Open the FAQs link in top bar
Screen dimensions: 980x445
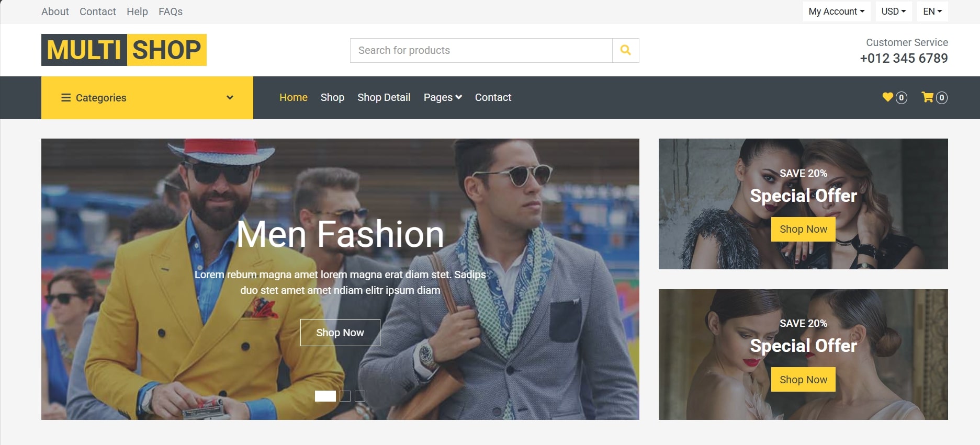point(171,12)
